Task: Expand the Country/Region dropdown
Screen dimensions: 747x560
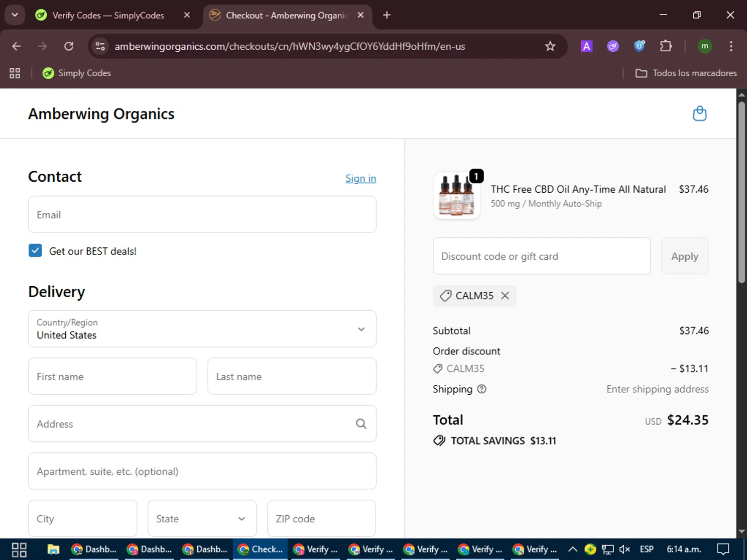Action: pos(202,329)
